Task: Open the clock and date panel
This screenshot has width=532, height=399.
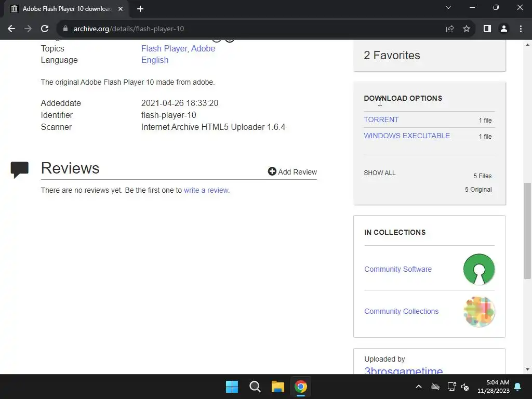Action: coord(494,387)
